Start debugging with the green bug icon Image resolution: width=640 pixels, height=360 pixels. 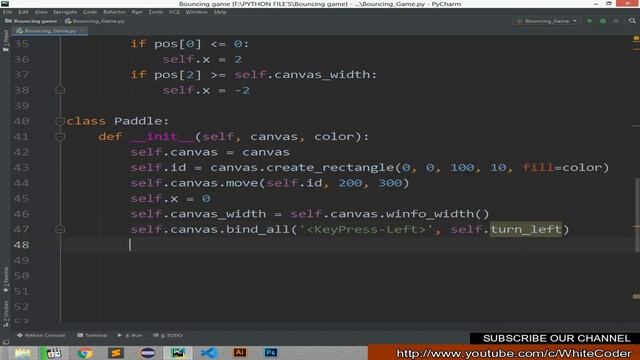[x=603, y=21]
